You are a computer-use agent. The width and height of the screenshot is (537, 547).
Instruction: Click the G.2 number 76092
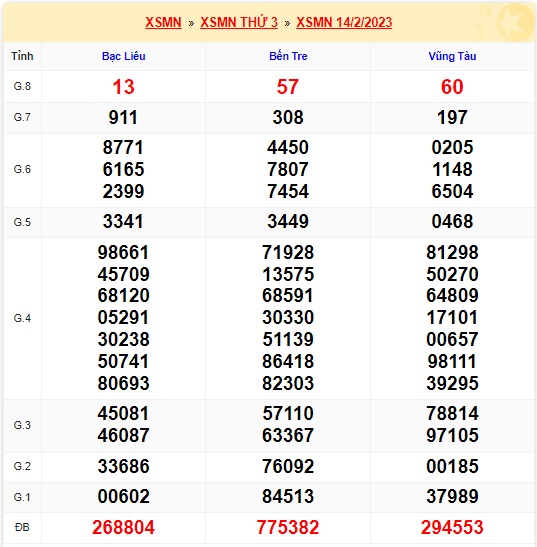[x=288, y=466]
